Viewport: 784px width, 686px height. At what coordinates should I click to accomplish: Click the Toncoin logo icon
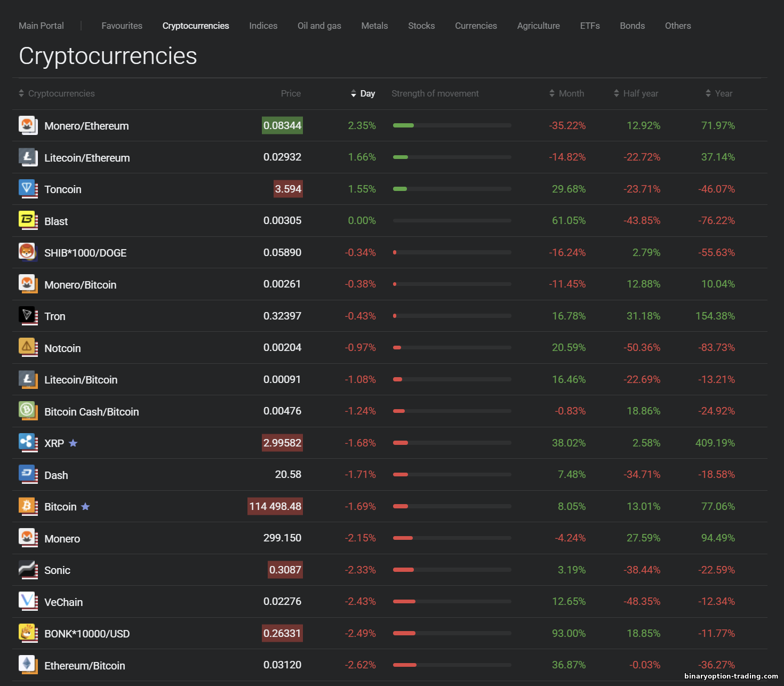tap(28, 189)
